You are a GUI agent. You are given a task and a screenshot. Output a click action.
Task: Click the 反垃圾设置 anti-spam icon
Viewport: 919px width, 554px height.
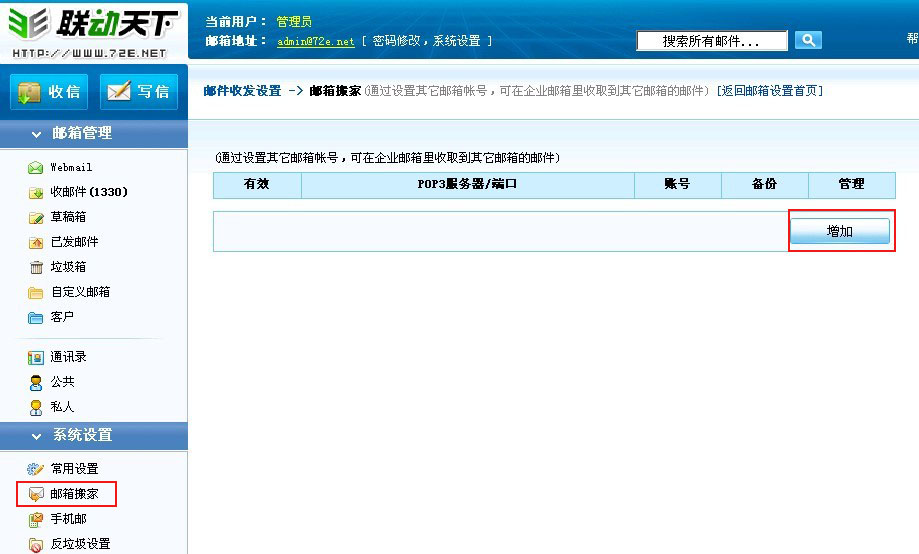click(x=36, y=545)
